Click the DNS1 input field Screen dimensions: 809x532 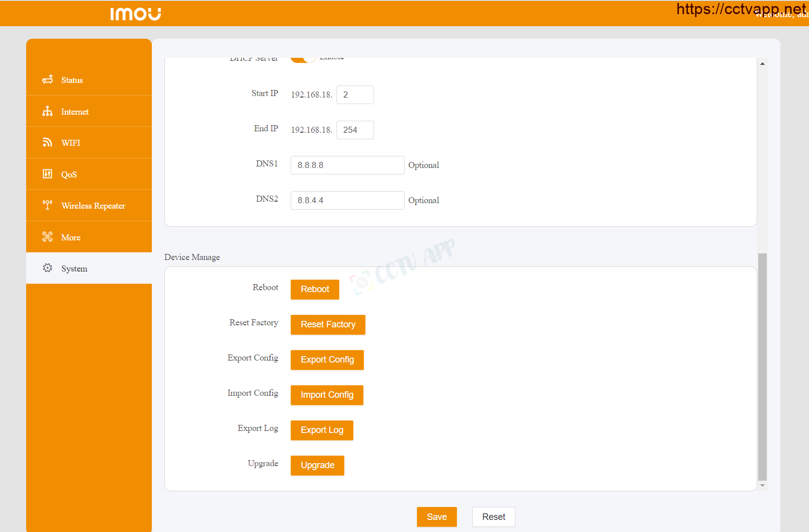(x=347, y=165)
